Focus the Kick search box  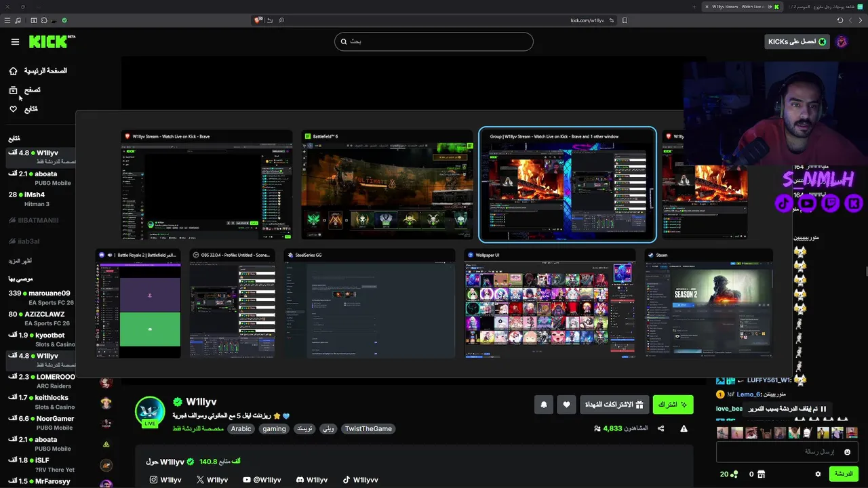[434, 41]
